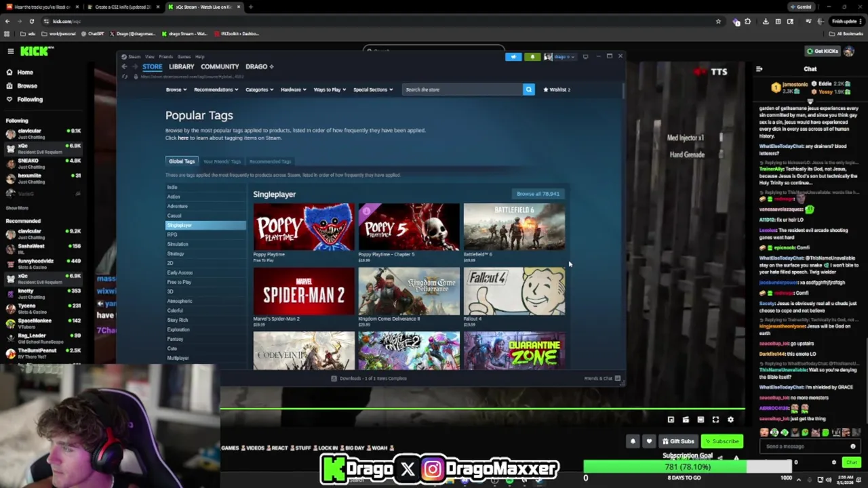Reload the Steam store page icon
Screen dimensions: 868x488
[x=125, y=77]
